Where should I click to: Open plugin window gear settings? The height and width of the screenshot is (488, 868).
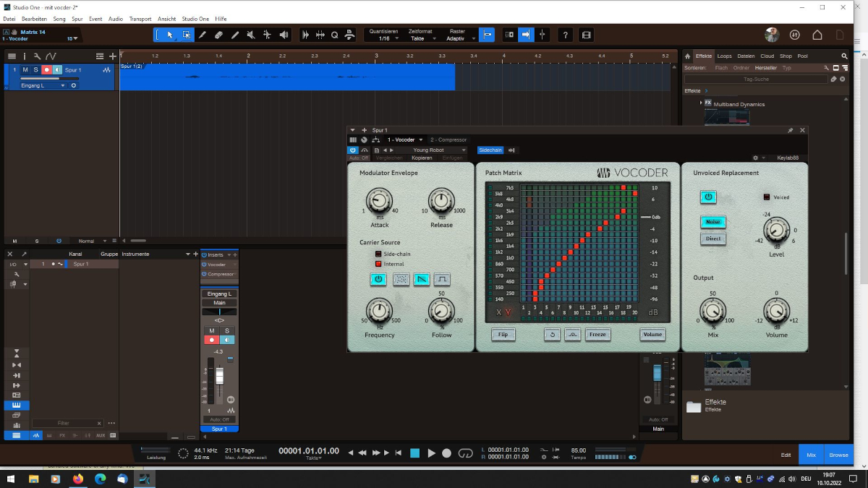755,157
